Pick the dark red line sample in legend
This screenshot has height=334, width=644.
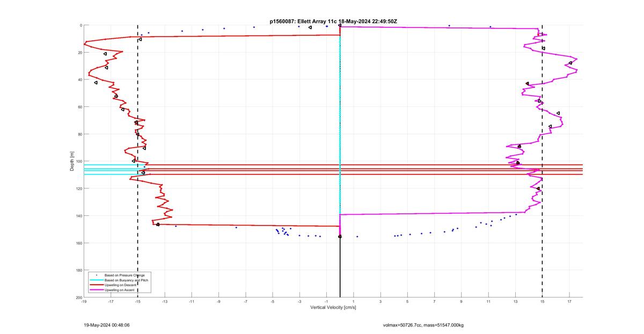[96, 285]
